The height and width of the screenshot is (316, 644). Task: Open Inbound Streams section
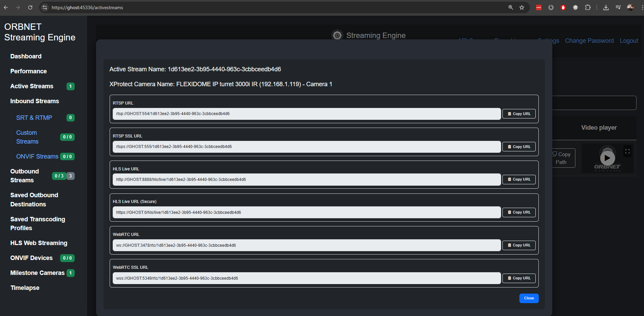click(x=35, y=101)
